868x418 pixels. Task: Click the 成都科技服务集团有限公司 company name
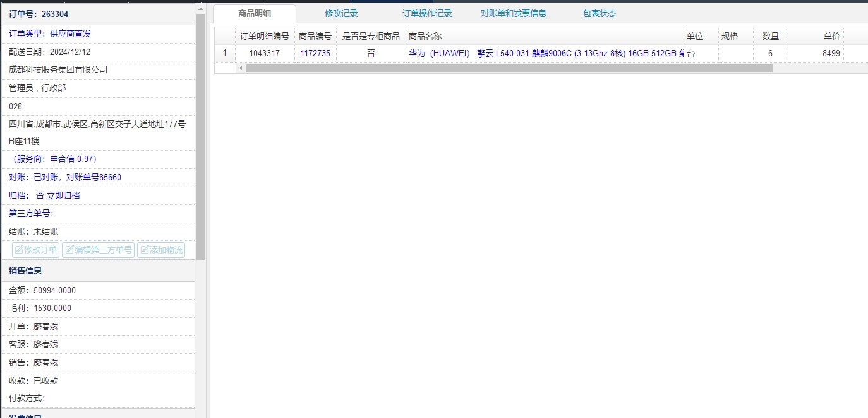(x=58, y=70)
